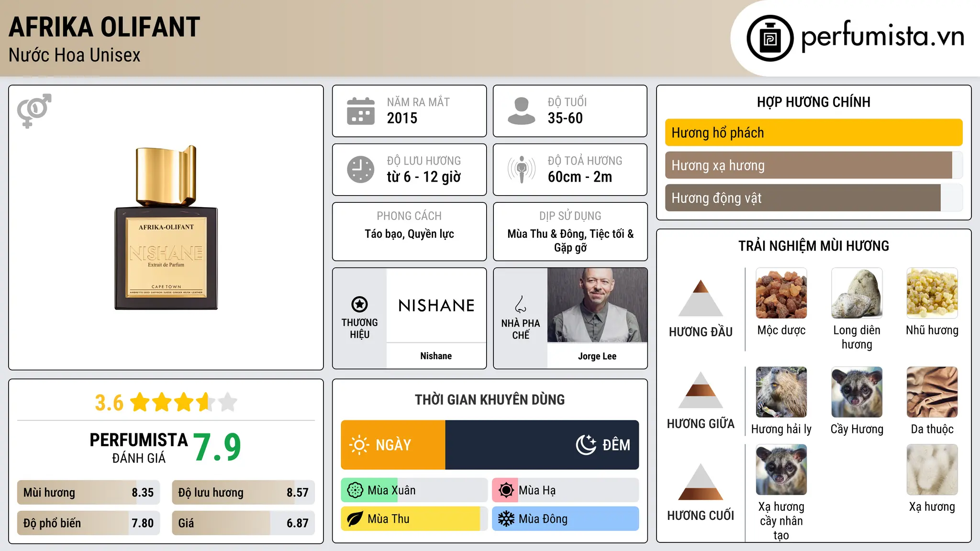Click the Độ phổ biến 7.80 score bar

89,523
